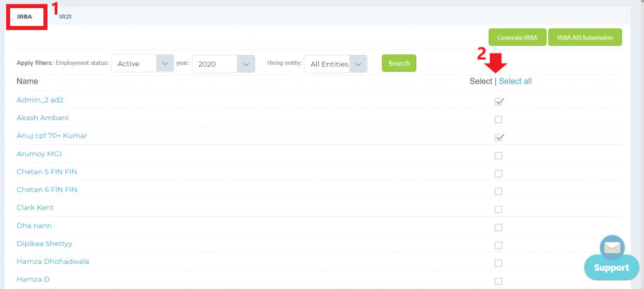This screenshot has height=289, width=644.
Task: Tick the checkbox for Akash Ambani
Action: 499,120
